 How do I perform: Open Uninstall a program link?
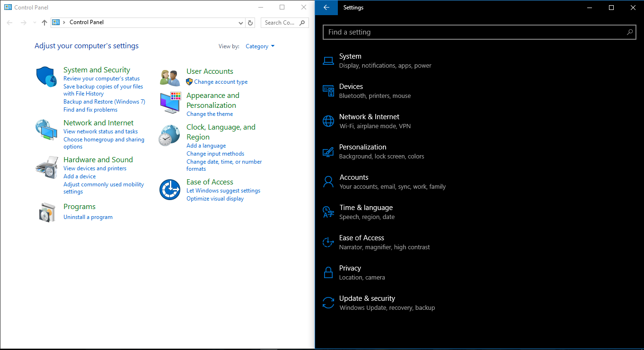pyautogui.click(x=88, y=217)
